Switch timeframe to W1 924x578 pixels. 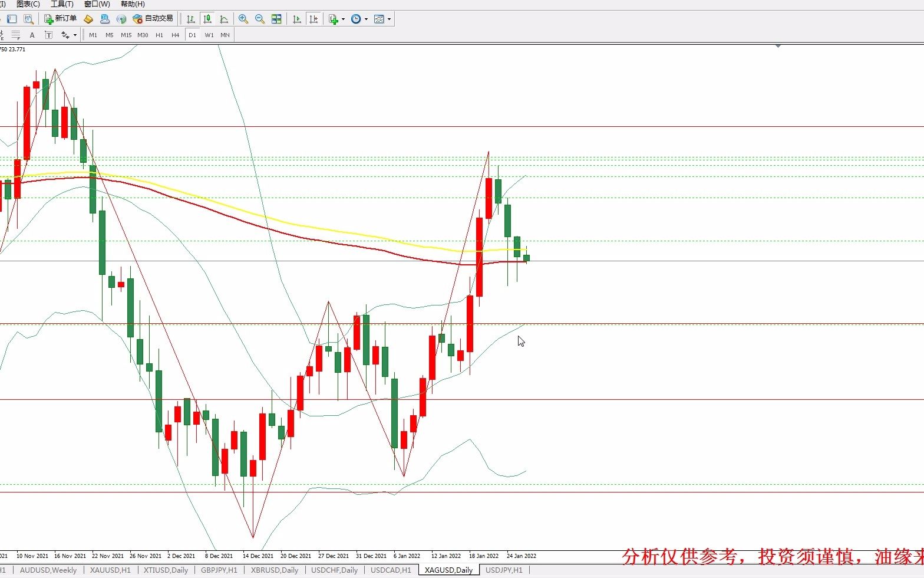click(x=209, y=35)
